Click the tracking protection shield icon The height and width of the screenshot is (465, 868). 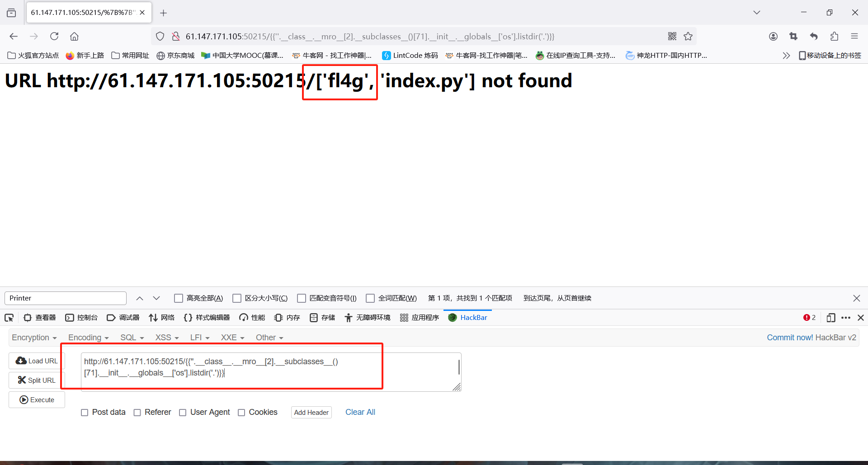(x=160, y=36)
